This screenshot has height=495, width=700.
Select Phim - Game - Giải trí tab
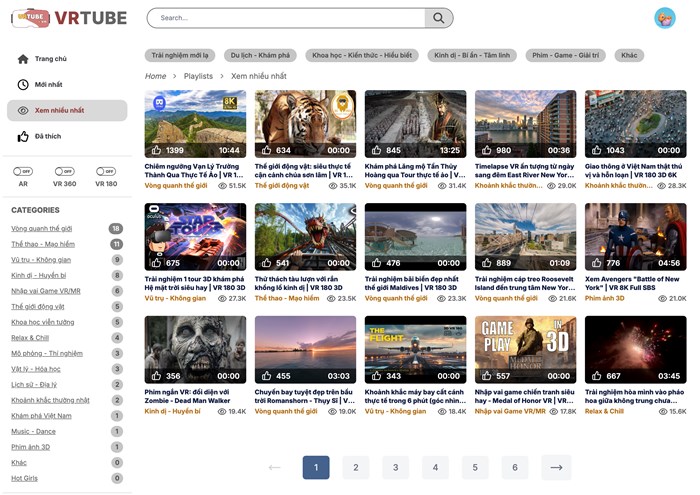tap(566, 55)
